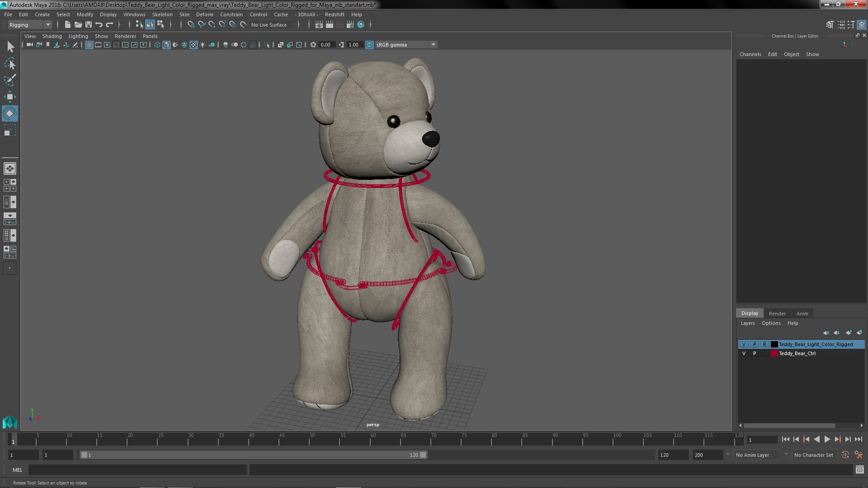Switch to the Render layer tab
The height and width of the screenshot is (488, 868).
click(x=777, y=313)
